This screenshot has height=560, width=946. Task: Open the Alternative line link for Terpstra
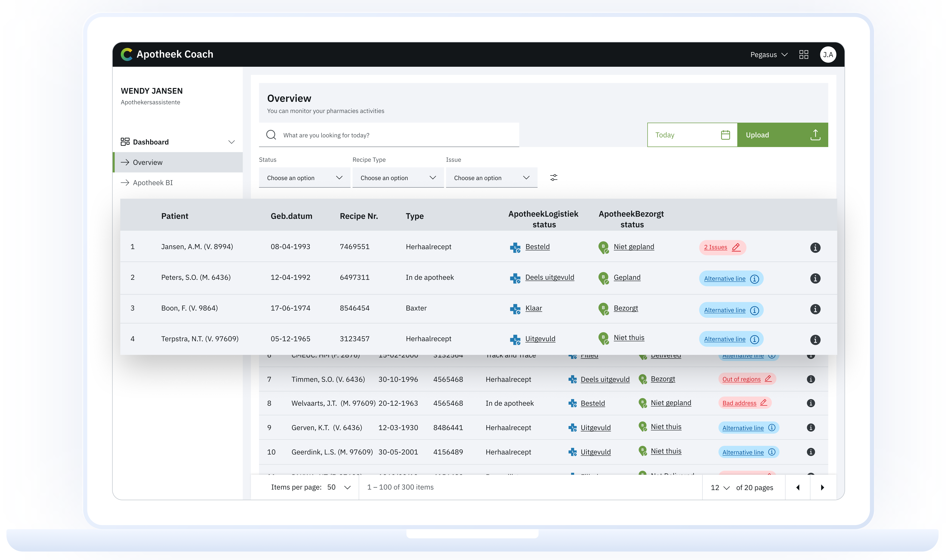coord(725,339)
